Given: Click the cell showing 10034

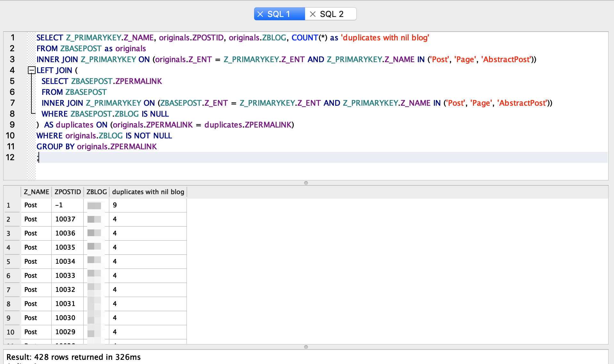Looking at the screenshot, I should (x=67, y=261).
